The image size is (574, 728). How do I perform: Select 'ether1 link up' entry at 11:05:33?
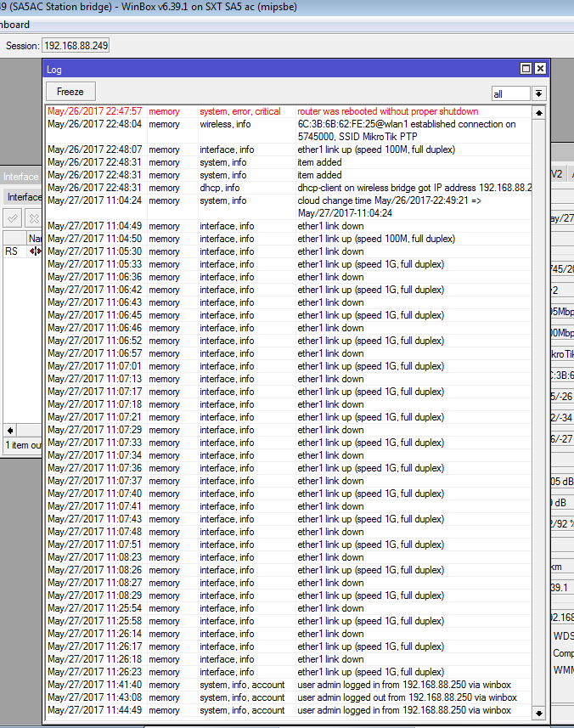click(x=289, y=264)
